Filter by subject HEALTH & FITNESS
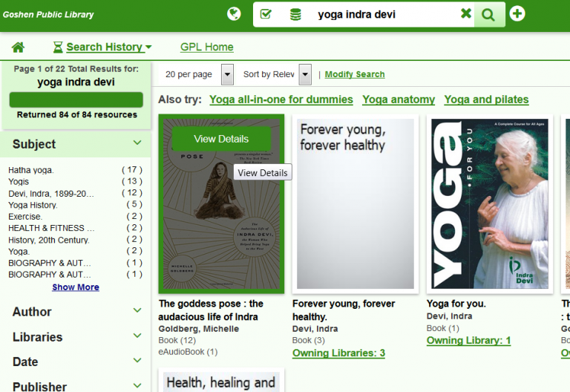Screen dimensions: 570x392 click(51, 228)
